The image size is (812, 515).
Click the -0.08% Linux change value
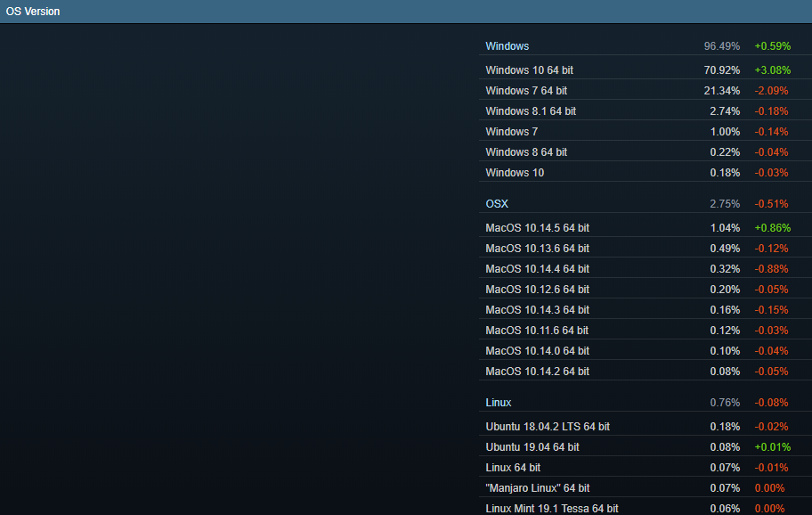click(x=771, y=403)
